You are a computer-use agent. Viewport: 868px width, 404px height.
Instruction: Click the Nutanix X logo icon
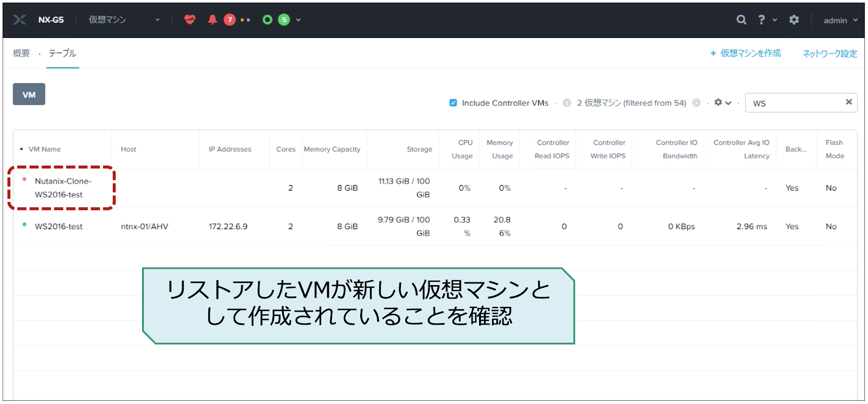click(20, 20)
